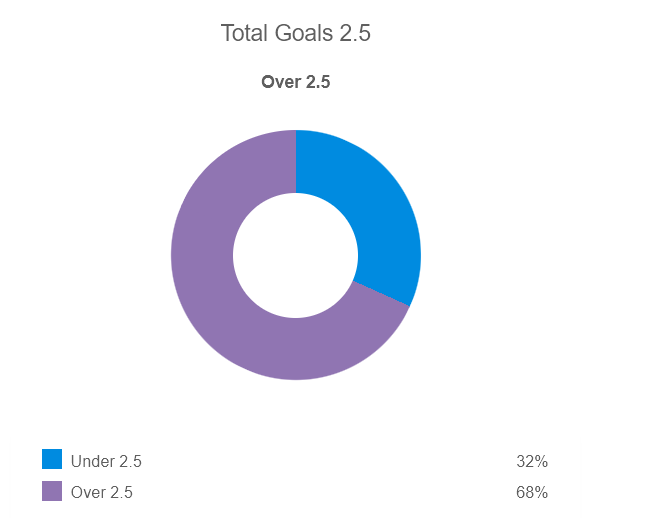Click the word Over in the bold subtitle

(280, 82)
